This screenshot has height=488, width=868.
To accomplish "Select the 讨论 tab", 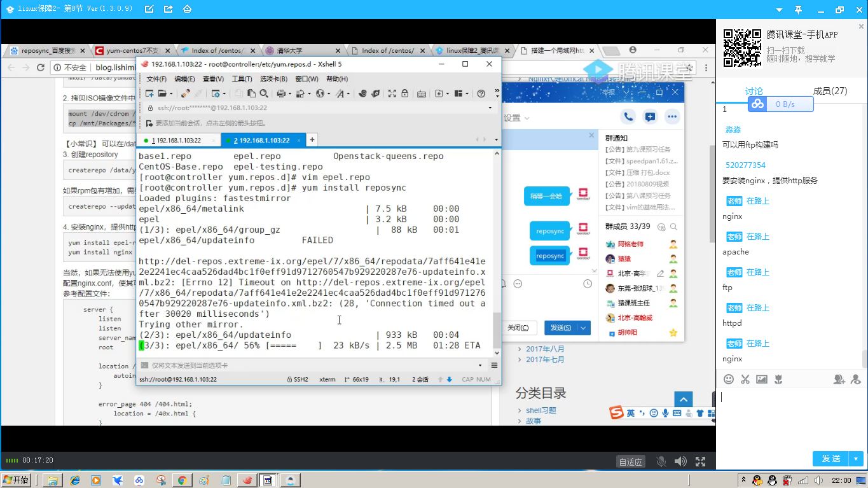I will point(754,91).
